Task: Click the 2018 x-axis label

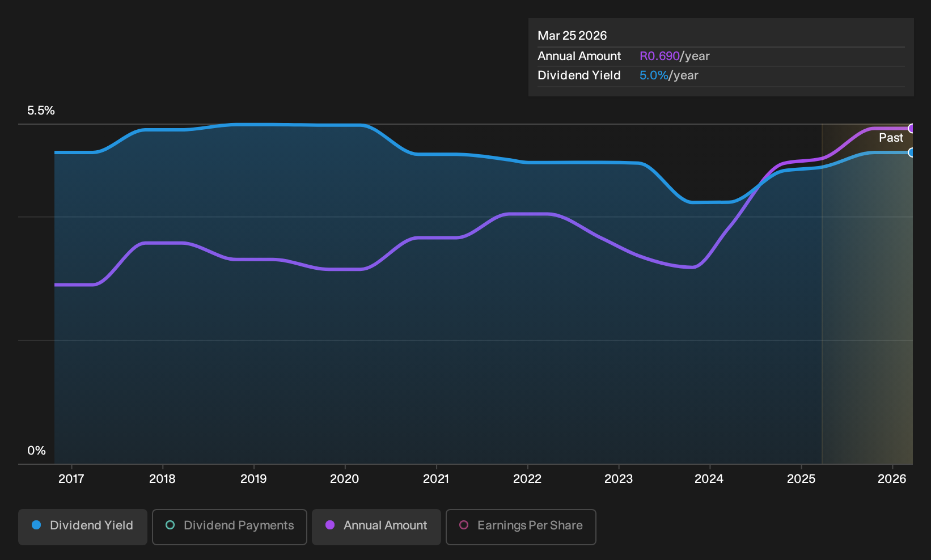Action: click(162, 479)
